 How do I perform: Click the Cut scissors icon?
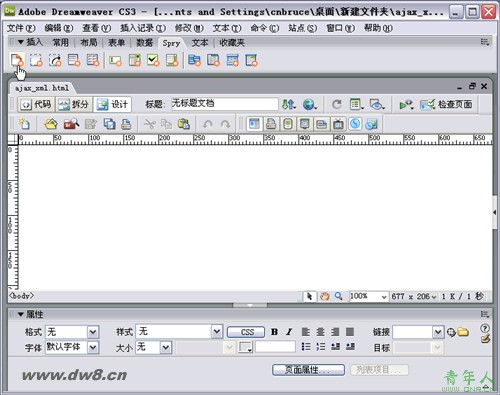150,124
